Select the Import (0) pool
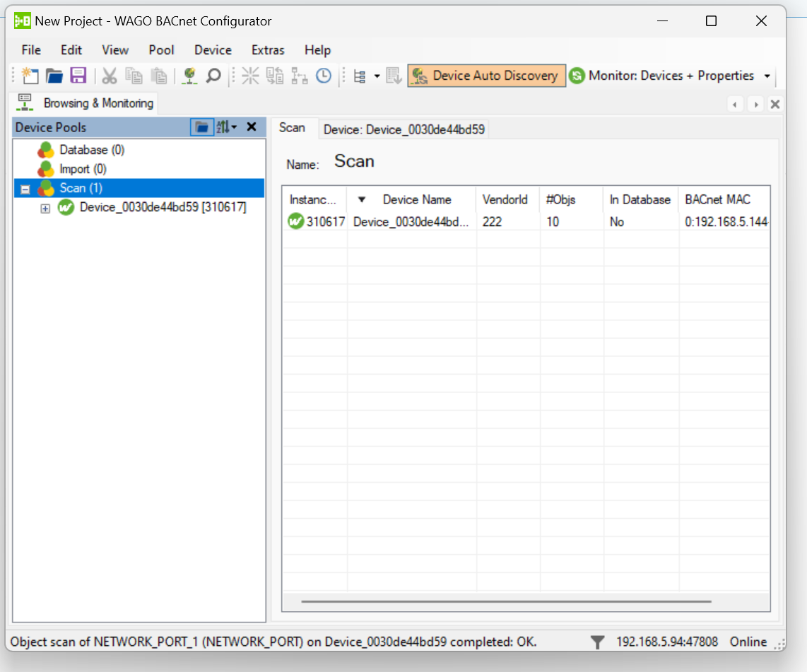 pos(83,169)
